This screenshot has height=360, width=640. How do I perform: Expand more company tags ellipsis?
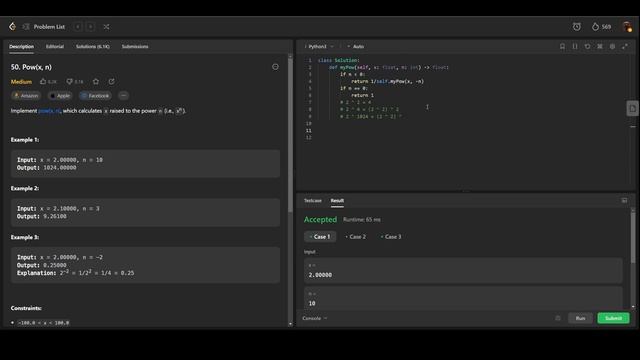pyautogui.click(x=123, y=96)
